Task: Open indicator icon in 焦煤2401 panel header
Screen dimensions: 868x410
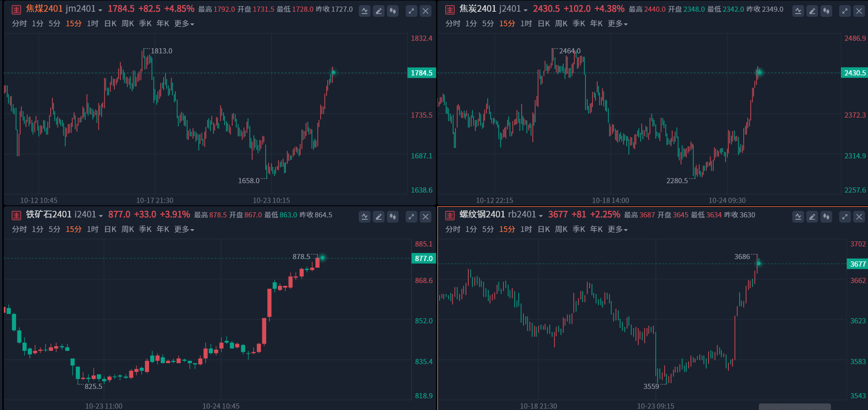Action: (365, 11)
